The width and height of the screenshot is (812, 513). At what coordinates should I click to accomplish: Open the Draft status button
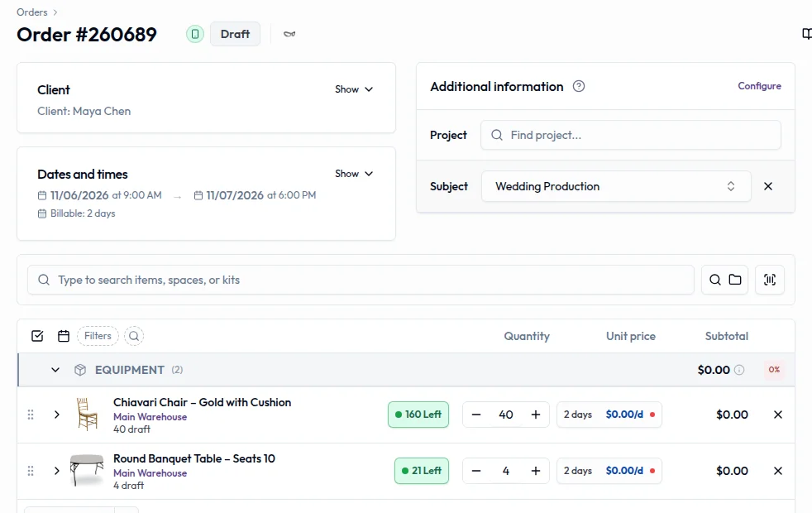coord(235,34)
